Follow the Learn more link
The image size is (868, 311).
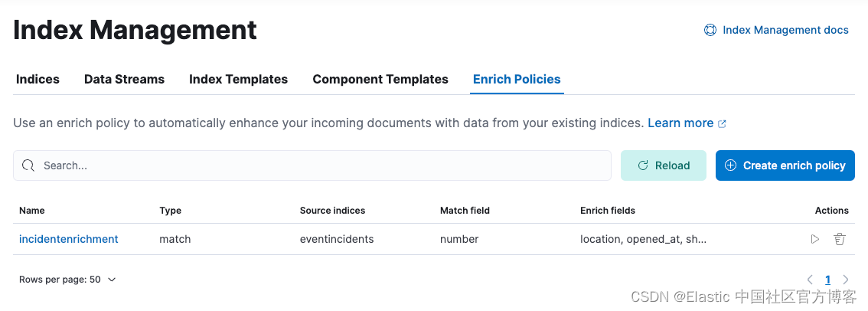click(680, 123)
